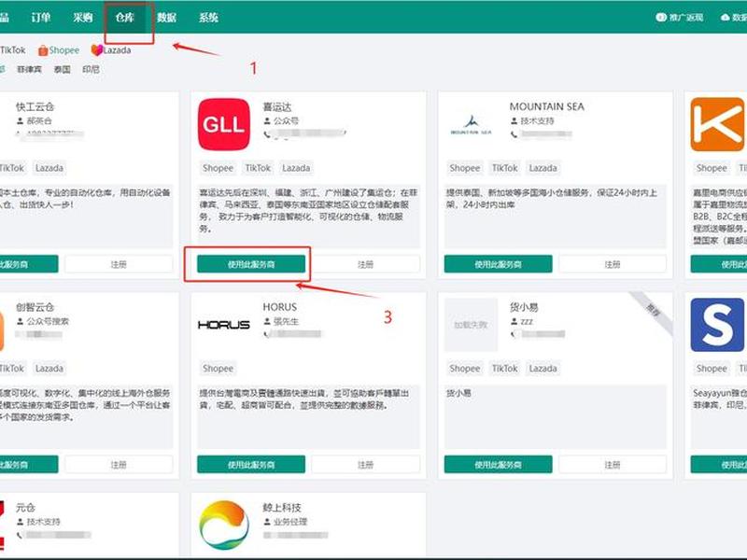
Task: Click contact person icon on HORUS card
Action: click(267, 321)
